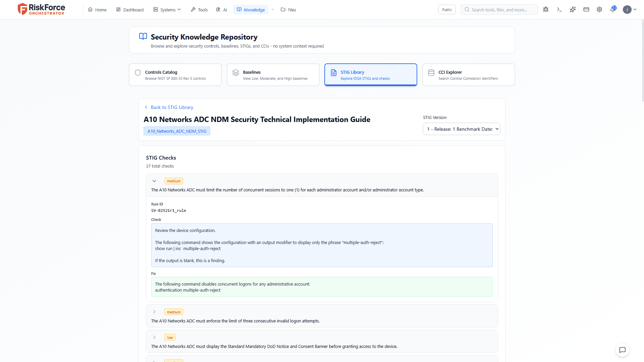Viewport: 644px width, 362px height.
Task: Open the settings gear icon
Action: 599,10
